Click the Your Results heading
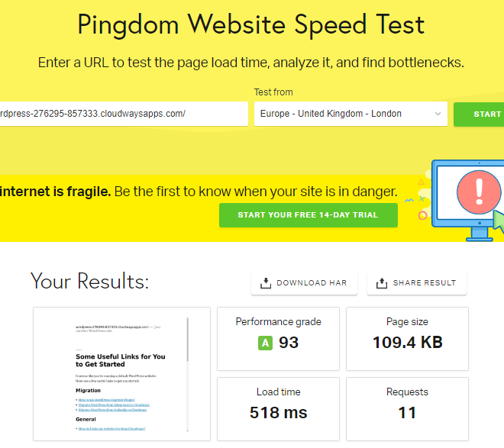The image size is (504, 448). coord(89,282)
